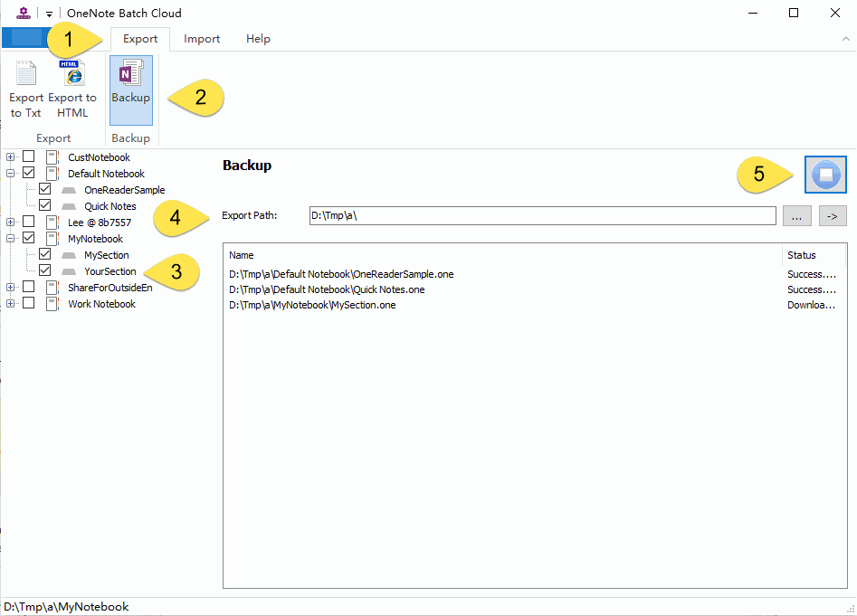The width and height of the screenshot is (857, 616).
Task: Click the notebook icon beside Lee @ 8b7557
Action: 52,222
